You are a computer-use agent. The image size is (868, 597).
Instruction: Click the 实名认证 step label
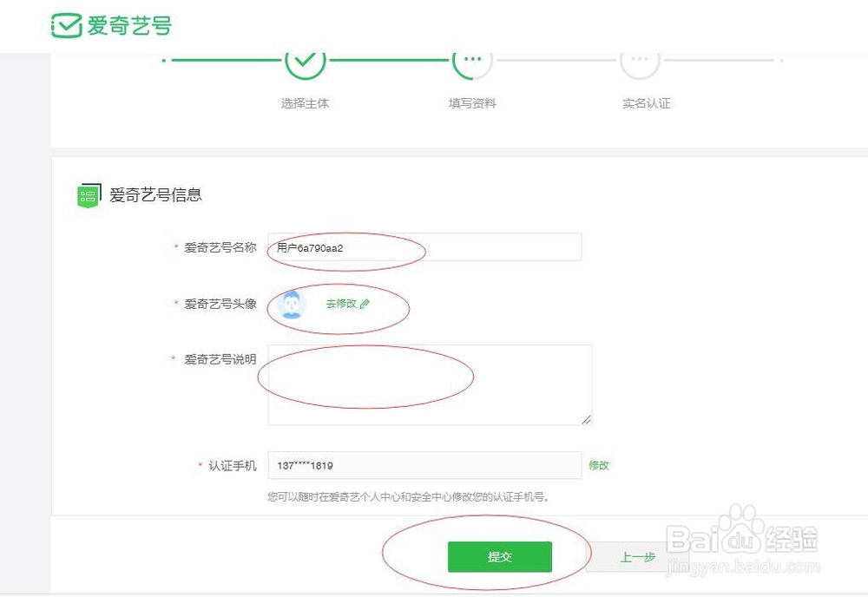point(646,103)
